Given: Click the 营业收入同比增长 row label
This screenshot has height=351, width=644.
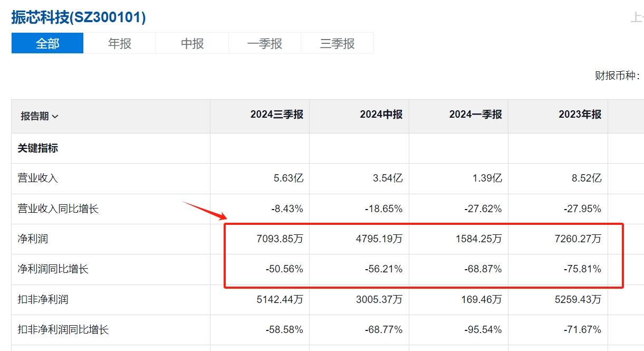Looking at the screenshot, I should (x=58, y=209).
